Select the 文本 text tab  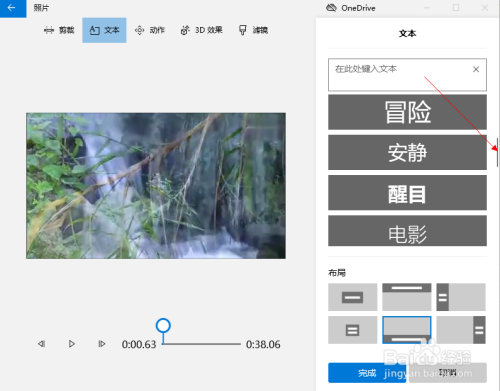(104, 30)
